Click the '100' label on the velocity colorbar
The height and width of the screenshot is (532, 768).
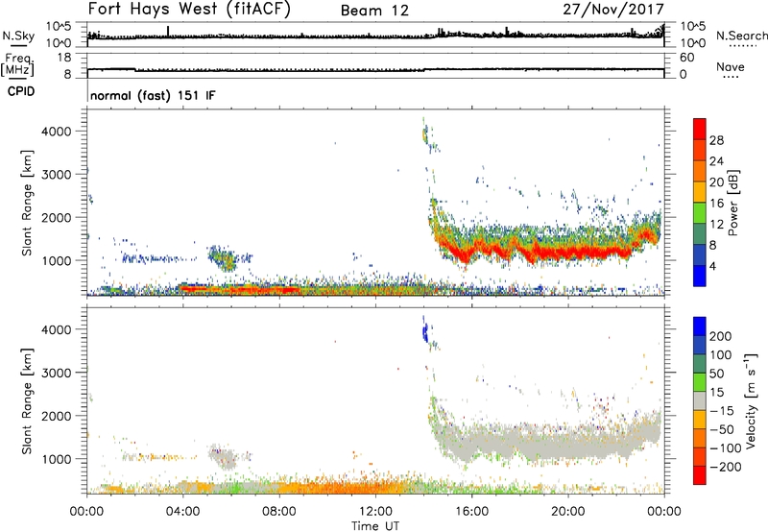point(721,355)
